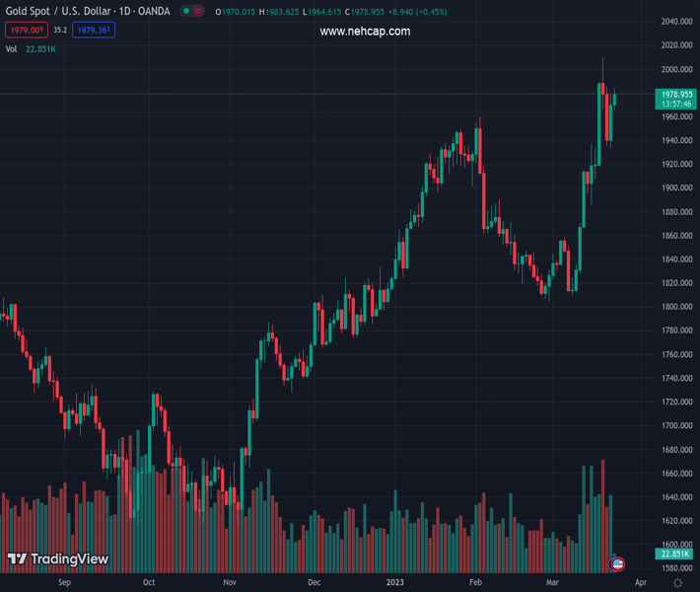Click the Oct label on time axis
The image size is (700, 592).
pyautogui.click(x=149, y=583)
